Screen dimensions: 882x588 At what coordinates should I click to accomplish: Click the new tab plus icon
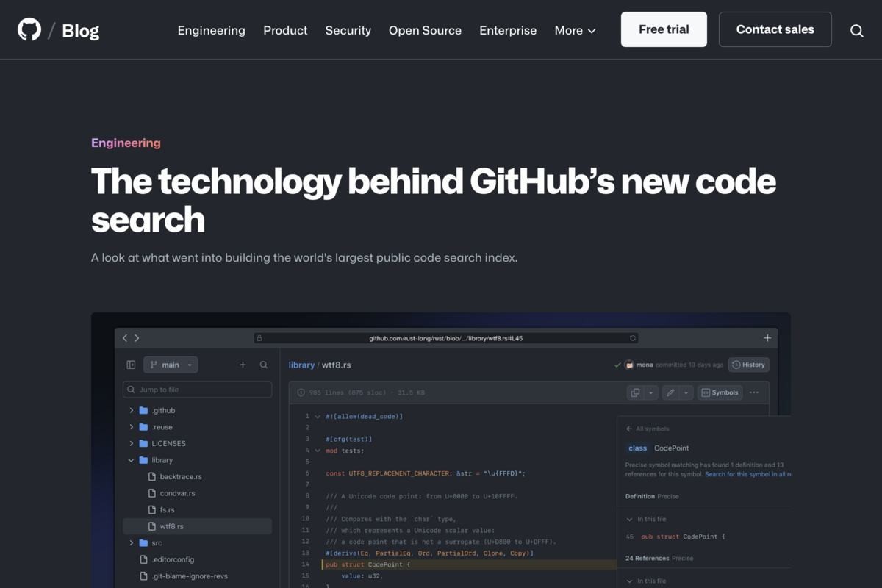[x=767, y=338]
